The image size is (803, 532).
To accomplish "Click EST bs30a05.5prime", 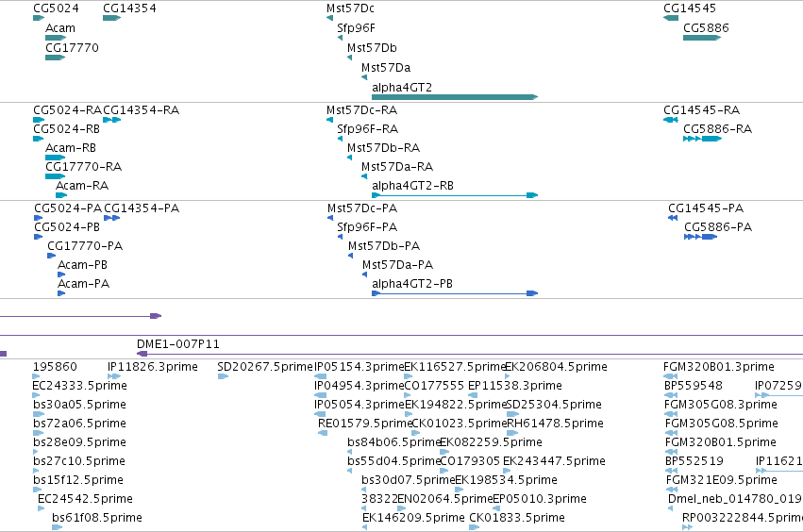I will [79, 405].
